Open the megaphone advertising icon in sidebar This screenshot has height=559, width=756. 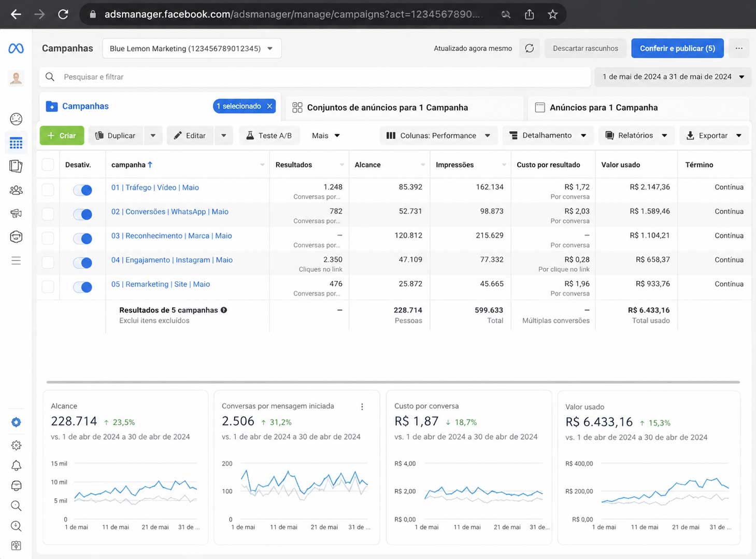coord(16,213)
